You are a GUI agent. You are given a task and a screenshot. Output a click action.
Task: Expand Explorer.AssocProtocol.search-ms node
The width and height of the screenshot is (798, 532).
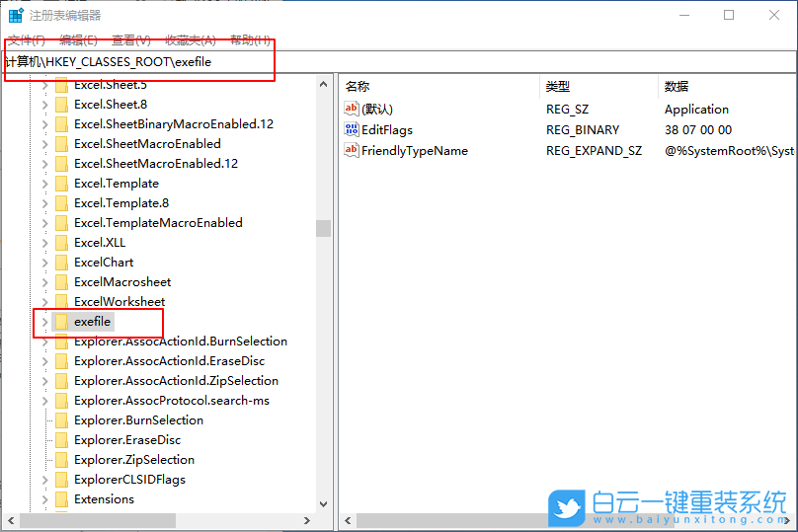click(x=44, y=401)
